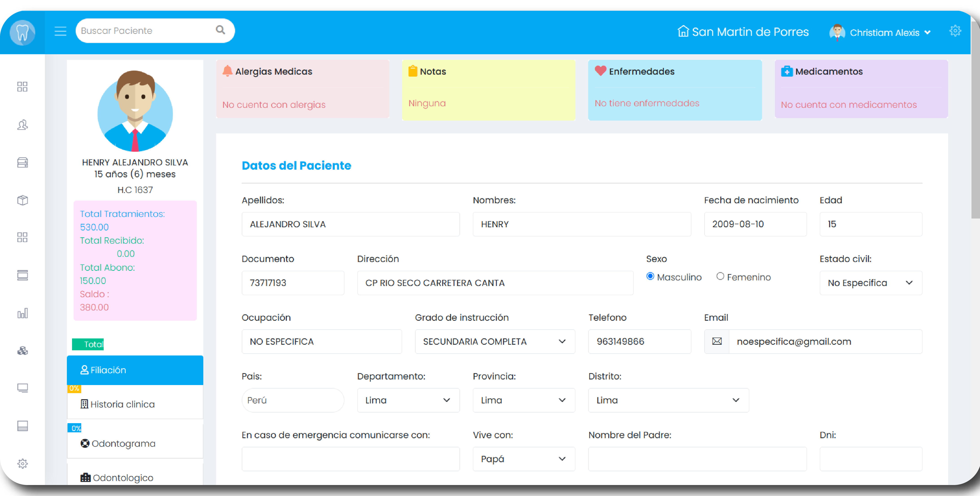Select the Femenino radio button
Screen dimensions: 980x496
(x=720, y=276)
